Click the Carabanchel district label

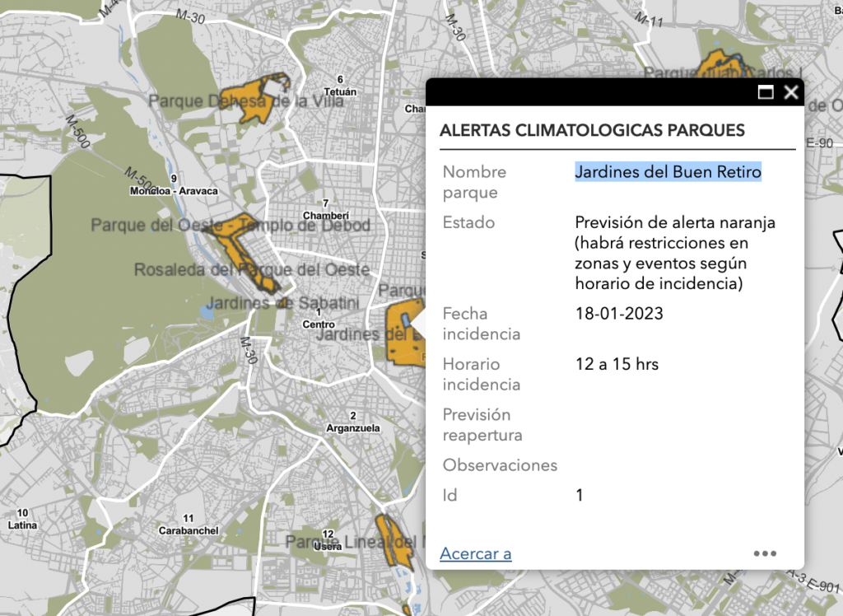[189, 530]
